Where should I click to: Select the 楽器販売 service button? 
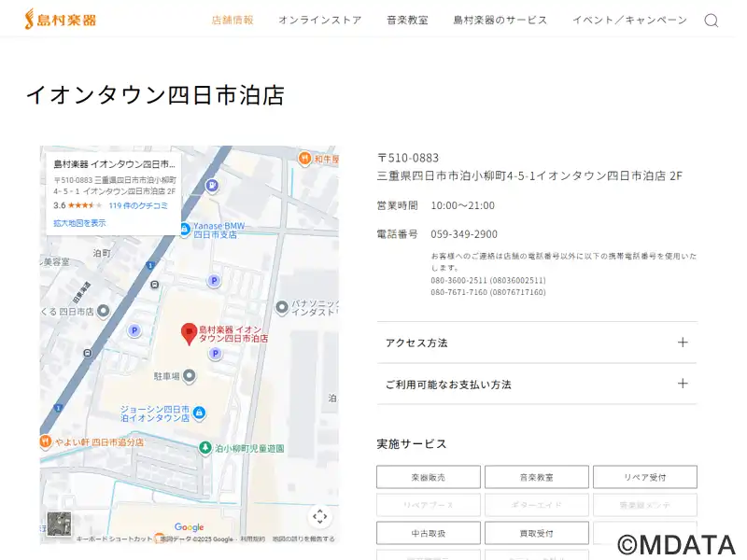pyautogui.click(x=429, y=477)
